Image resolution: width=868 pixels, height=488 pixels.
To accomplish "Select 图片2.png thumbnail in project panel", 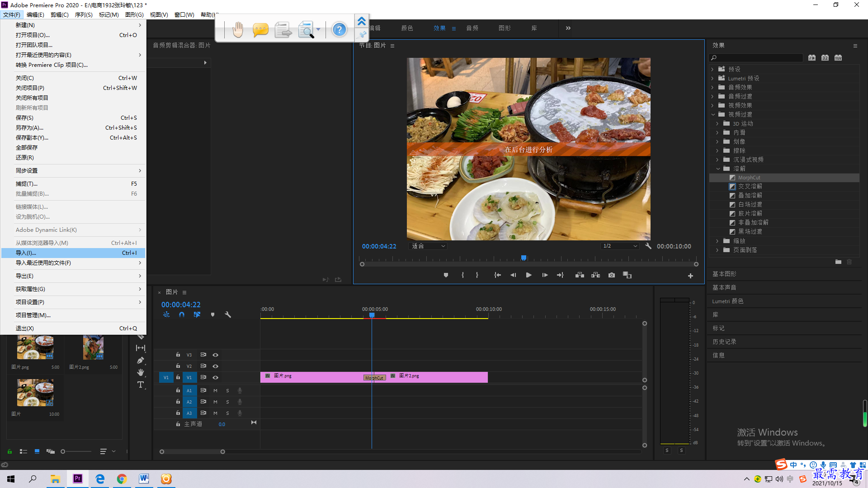I will (94, 347).
